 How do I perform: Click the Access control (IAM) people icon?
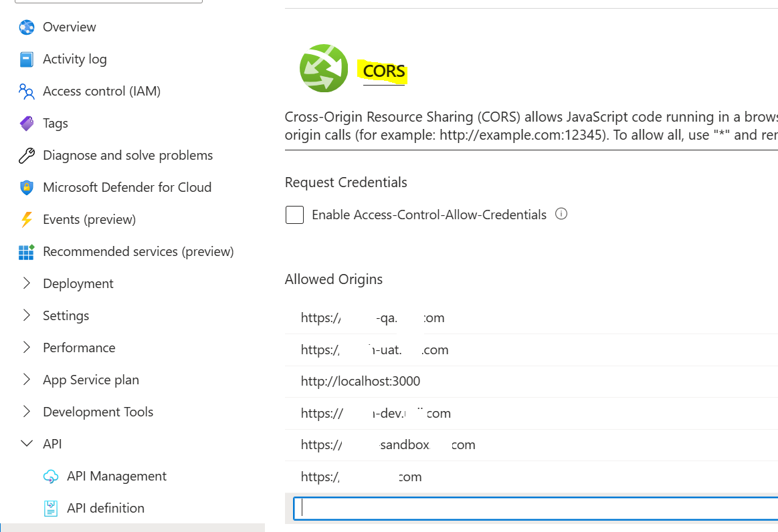point(27,92)
